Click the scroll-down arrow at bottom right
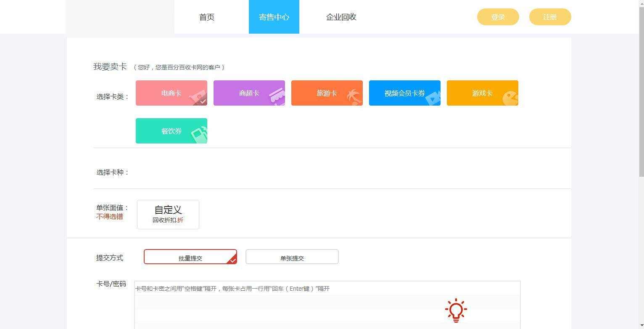Viewport: 644px width, 329px height. tap(641, 326)
